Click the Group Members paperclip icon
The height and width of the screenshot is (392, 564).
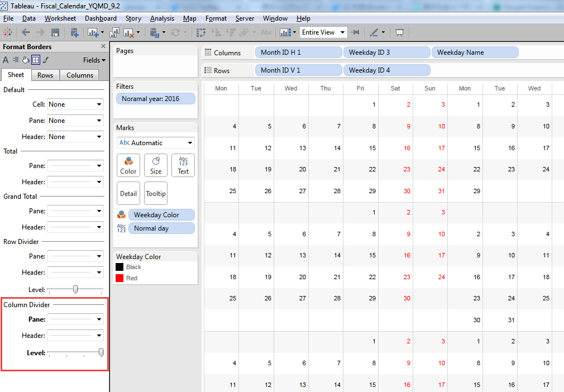coord(244,33)
